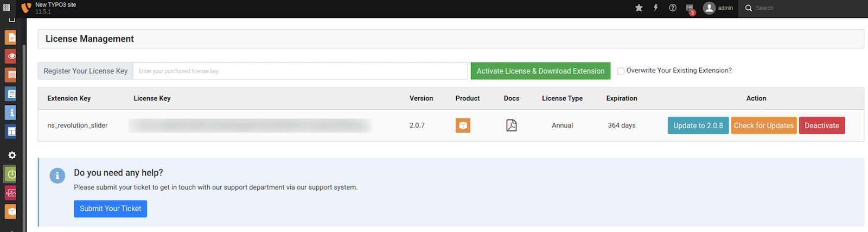
Task: Click the gear icon in sidebar
Action: pos(12,155)
